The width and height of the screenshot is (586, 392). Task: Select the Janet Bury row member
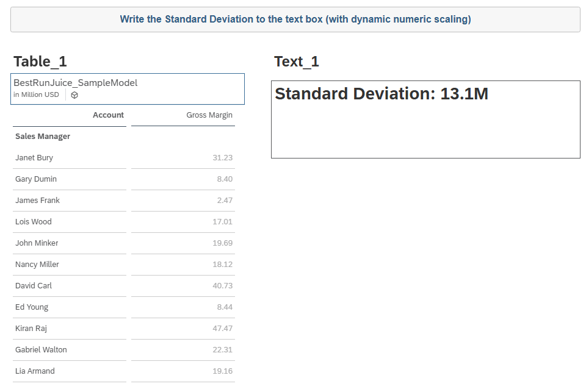(34, 158)
